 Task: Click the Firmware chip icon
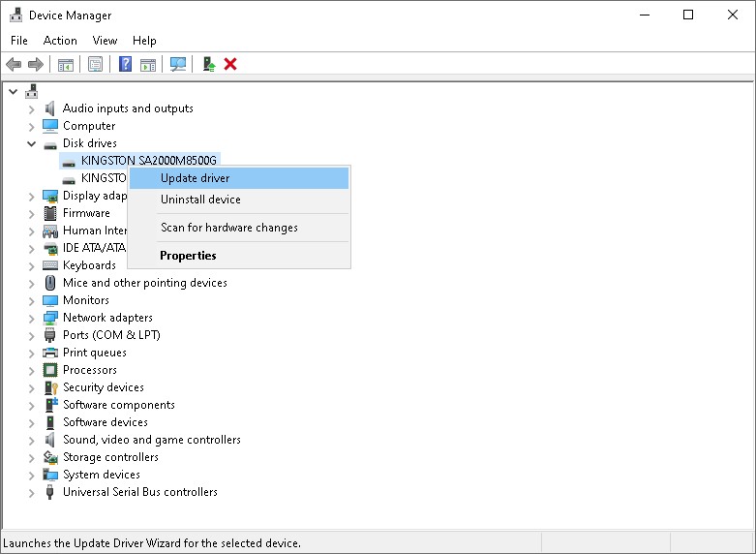point(50,213)
